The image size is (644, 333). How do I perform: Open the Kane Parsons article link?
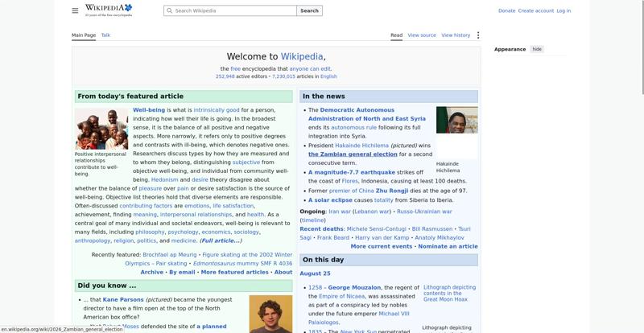click(123, 300)
